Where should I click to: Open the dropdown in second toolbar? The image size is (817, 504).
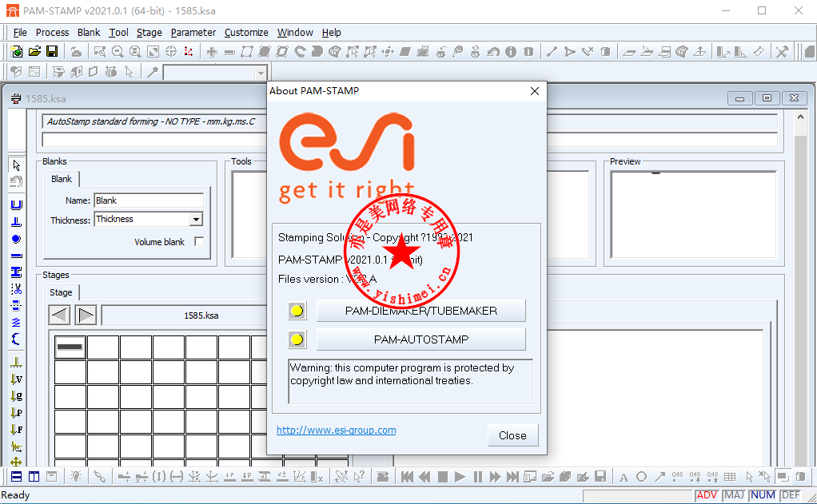tap(261, 73)
